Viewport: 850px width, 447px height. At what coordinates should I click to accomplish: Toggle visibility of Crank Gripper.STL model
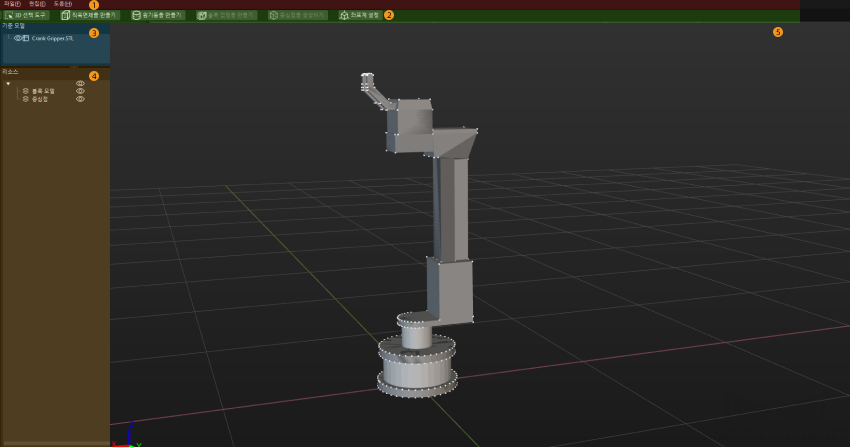18,38
